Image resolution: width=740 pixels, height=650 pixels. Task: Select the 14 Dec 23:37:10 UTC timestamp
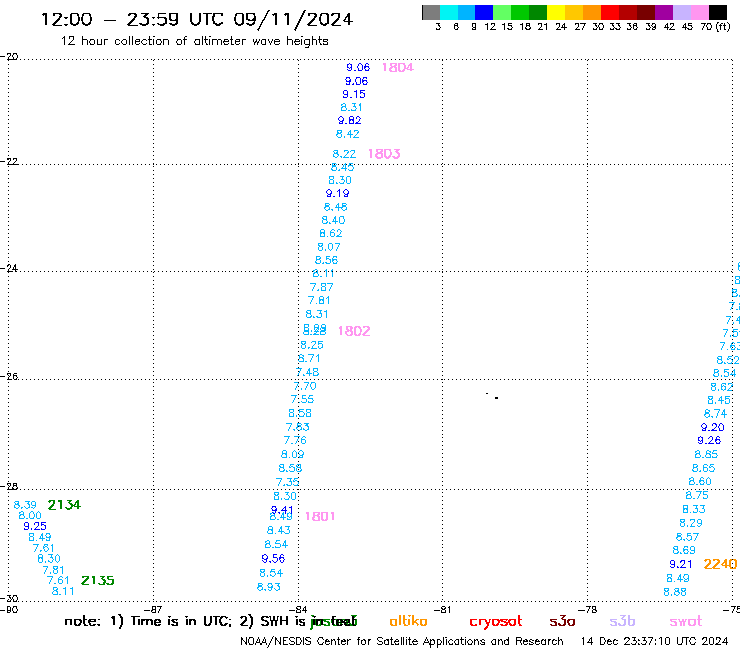point(654,641)
